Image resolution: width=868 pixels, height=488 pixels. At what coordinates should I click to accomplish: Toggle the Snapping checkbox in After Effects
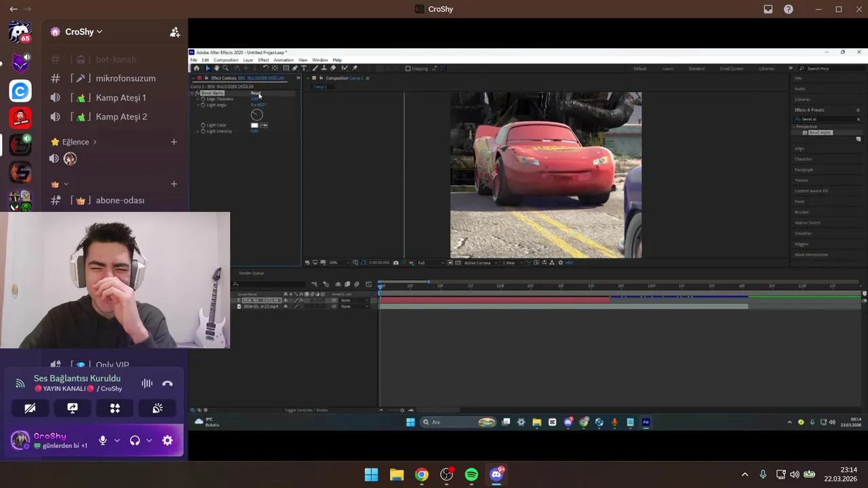click(408, 68)
